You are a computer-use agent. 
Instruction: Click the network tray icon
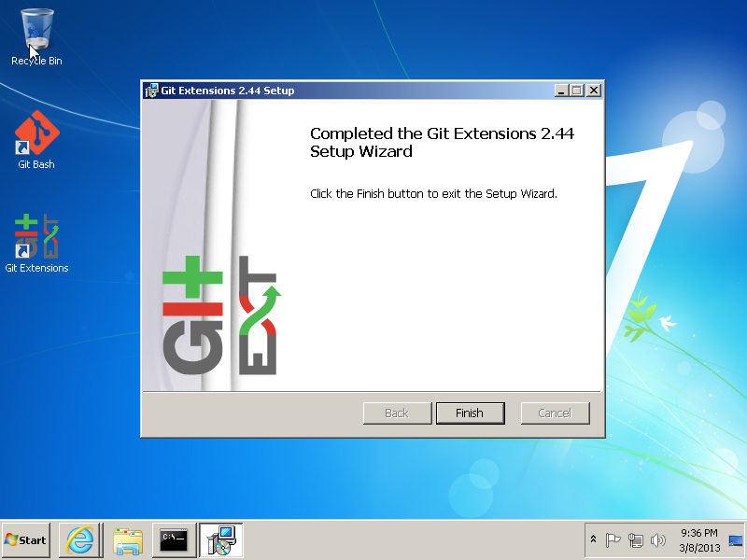click(x=636, y=540)
